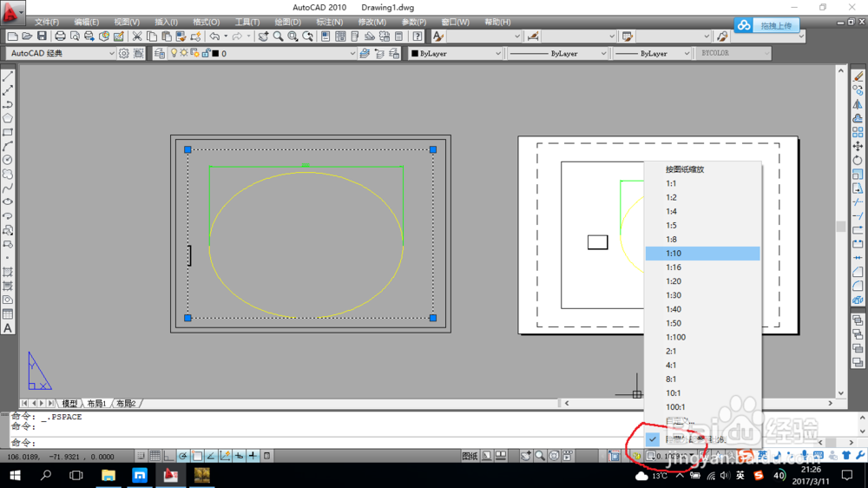Open Windows Start menu
Screen dimensions: 868x488
pos(15,475)
